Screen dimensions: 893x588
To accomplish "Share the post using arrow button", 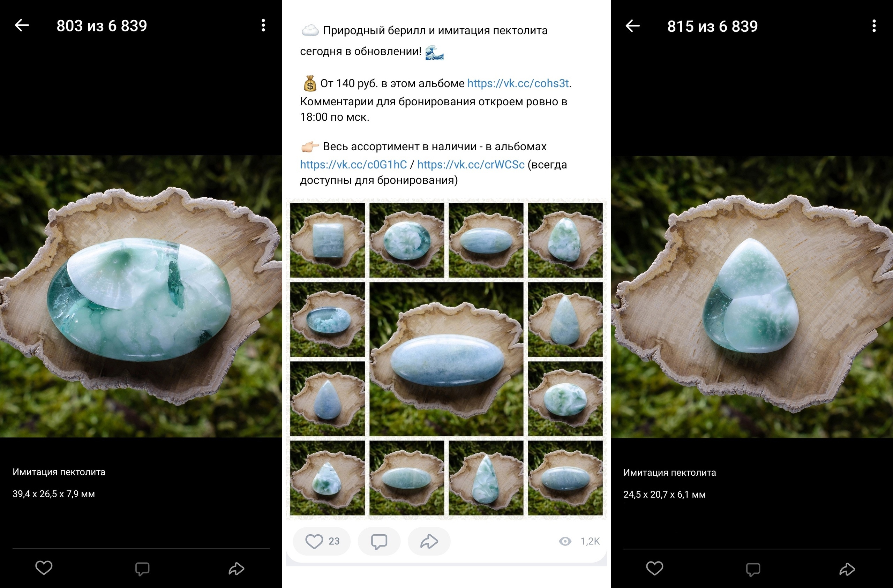I will (429, 541).
